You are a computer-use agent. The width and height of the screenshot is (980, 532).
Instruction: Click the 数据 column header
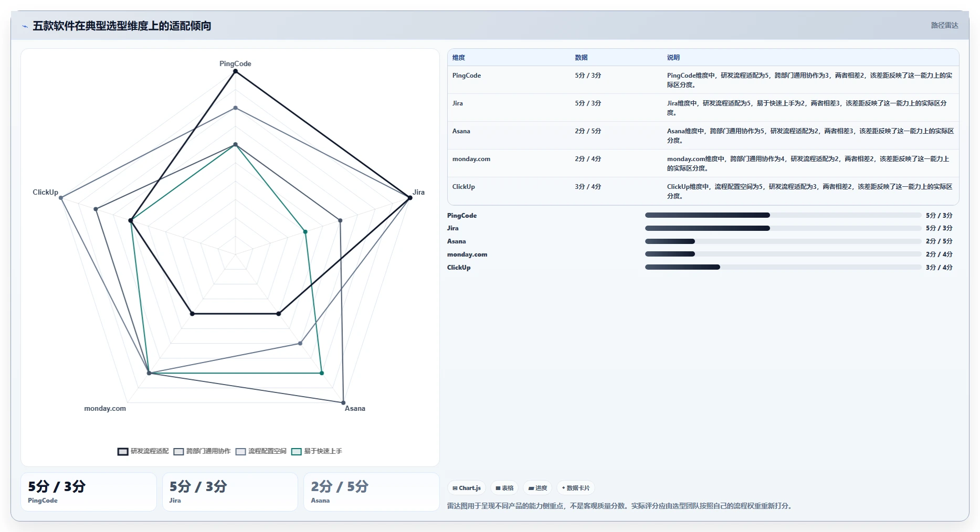click(x=581, y=58)
